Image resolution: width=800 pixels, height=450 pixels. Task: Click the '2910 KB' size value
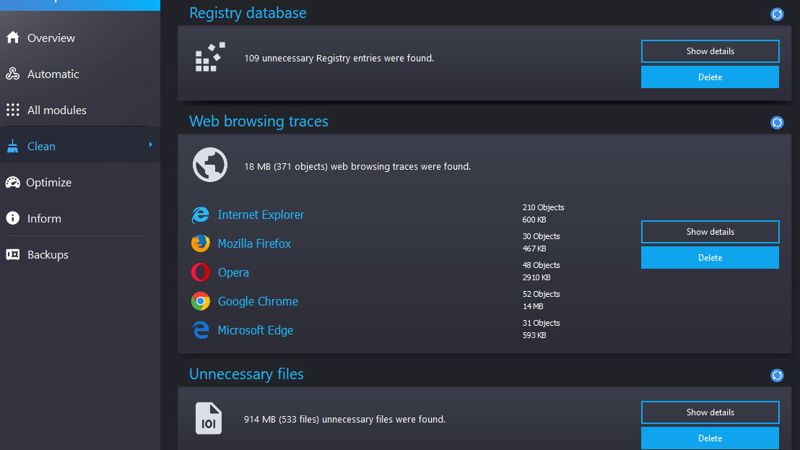pyautogui.click(x=536, y=278)
